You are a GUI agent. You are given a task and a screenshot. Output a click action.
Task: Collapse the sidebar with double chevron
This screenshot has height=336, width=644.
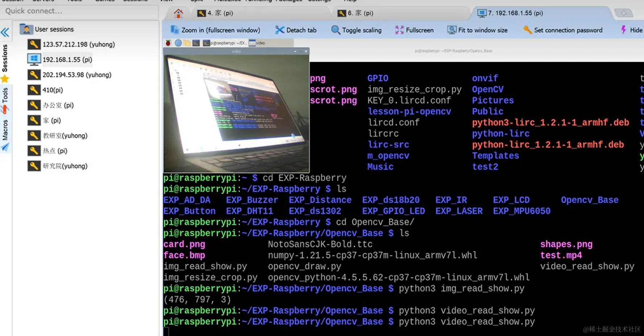[5, 33]
